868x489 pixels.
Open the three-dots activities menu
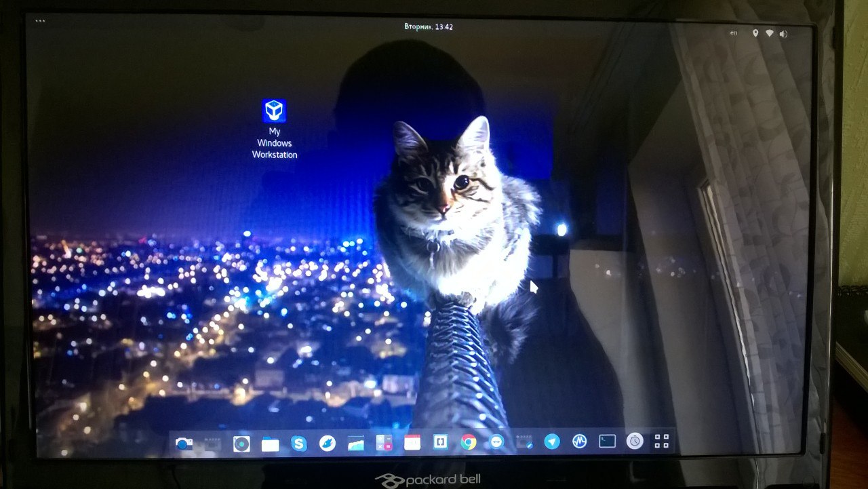pyautogui.click(x=40, y=21)
